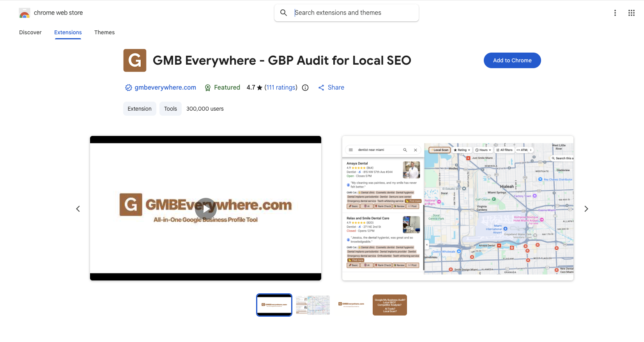Image resolution: width=644 pixels, height=342 pixels.
Task: Select the second map screenshot thumbnail
Action: pyautogui.click(x=313, y=305)
